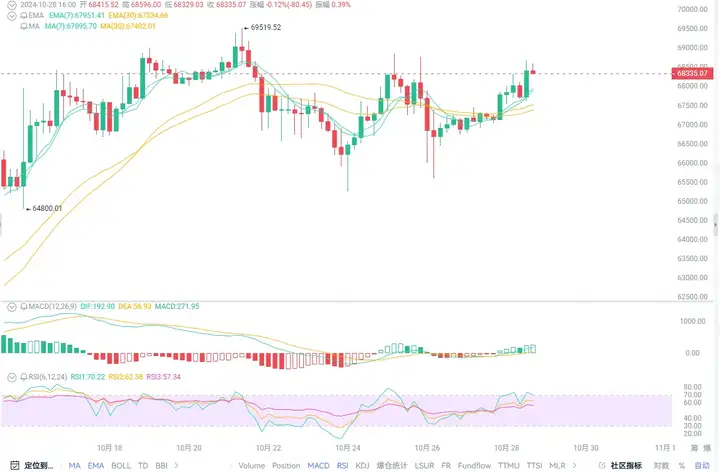This screenshot has height=472, width=720.
Task: Click the current price tag 68335.07
Action: 692,73
